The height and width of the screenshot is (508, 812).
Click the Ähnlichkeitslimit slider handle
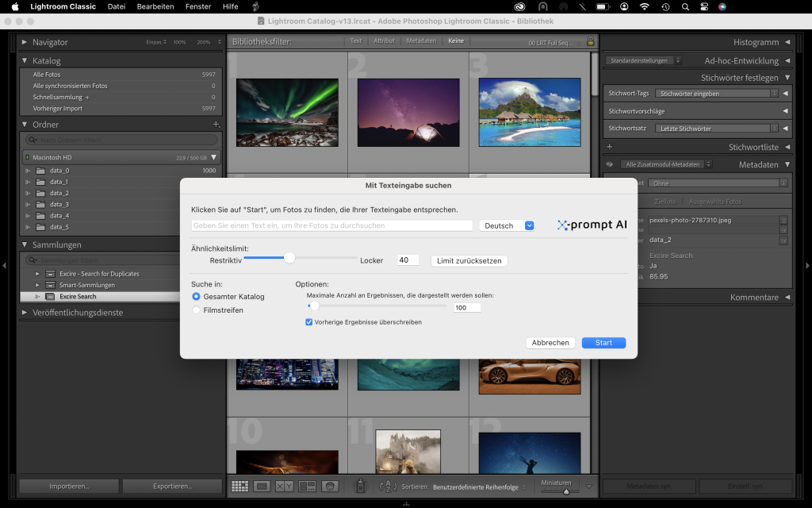tap(289, 257)
